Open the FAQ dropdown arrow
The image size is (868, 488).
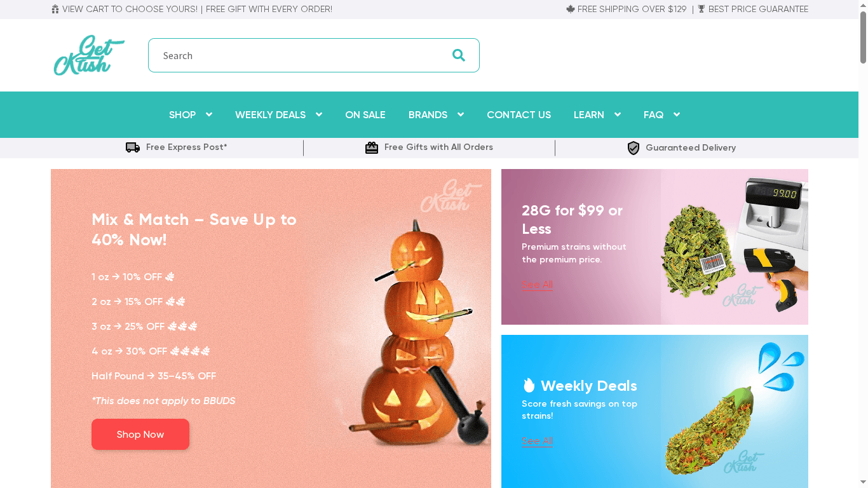point(676,114)
